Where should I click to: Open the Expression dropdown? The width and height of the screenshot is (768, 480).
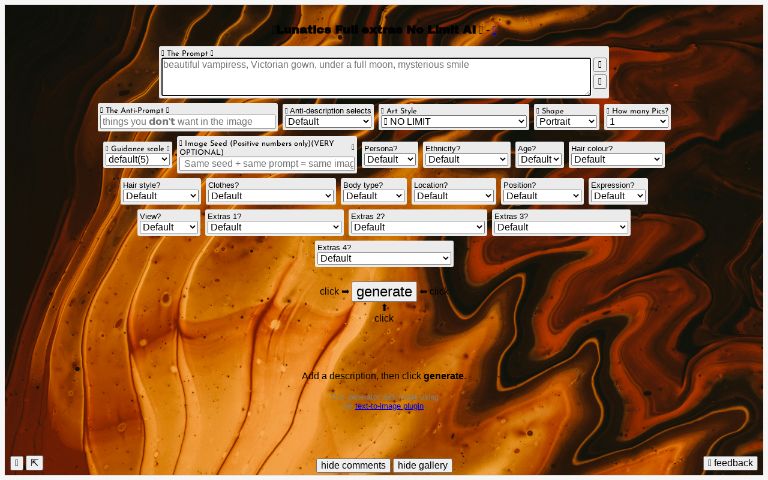(x=617, y=196)
